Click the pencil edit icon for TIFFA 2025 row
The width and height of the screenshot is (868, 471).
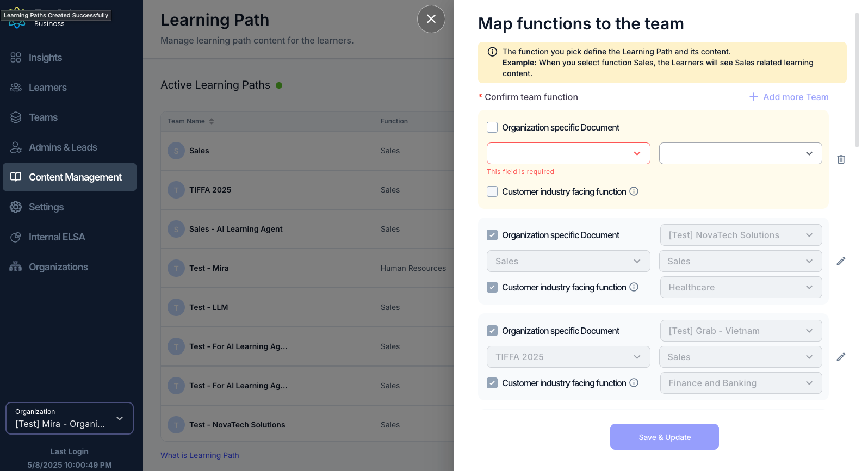click(841, 357)
